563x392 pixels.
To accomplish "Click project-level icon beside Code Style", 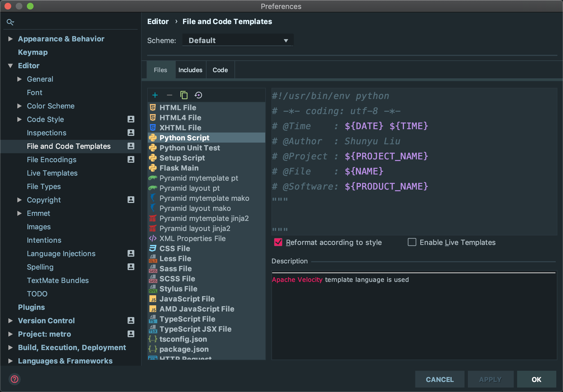I will 131,119.
